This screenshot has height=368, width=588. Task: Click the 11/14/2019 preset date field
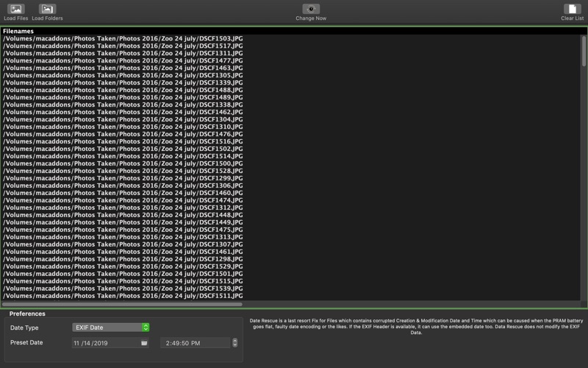tap(110, 343)
